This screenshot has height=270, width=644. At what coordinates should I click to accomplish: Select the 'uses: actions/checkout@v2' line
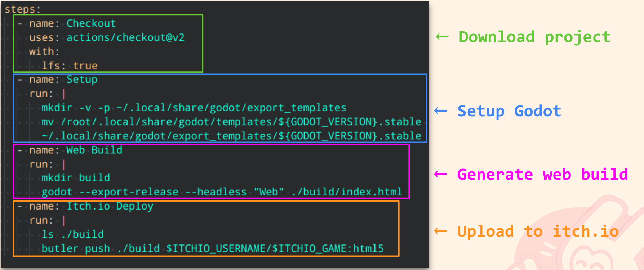107,37
